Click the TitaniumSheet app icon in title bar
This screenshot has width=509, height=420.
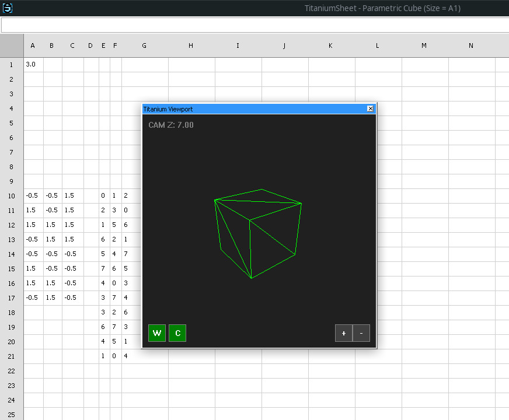point(7,8)
